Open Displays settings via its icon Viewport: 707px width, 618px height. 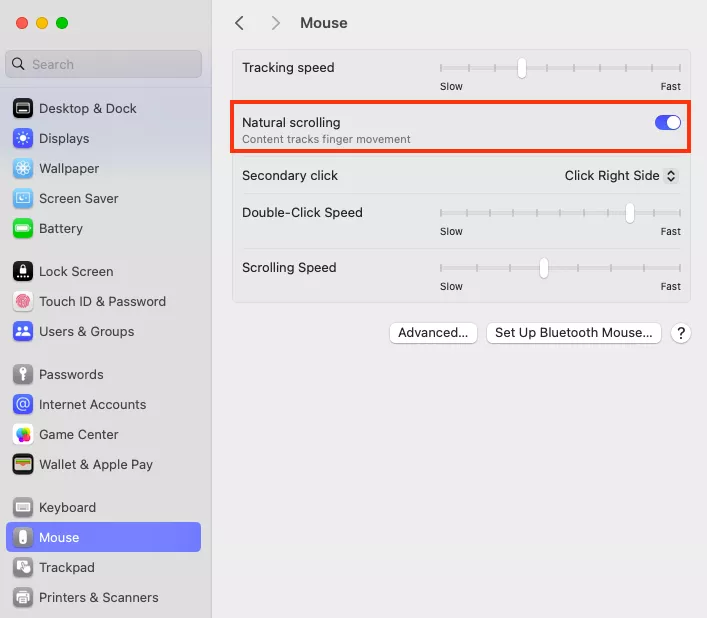[x=23, y=139]
